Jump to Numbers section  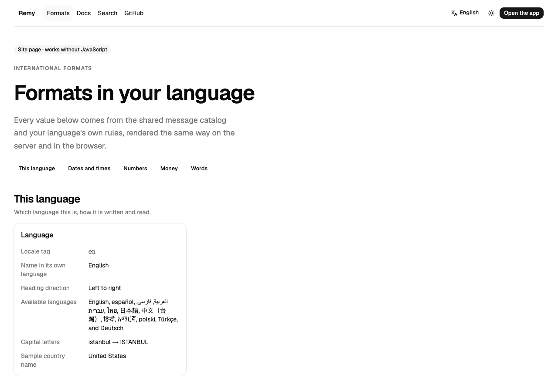135,169
